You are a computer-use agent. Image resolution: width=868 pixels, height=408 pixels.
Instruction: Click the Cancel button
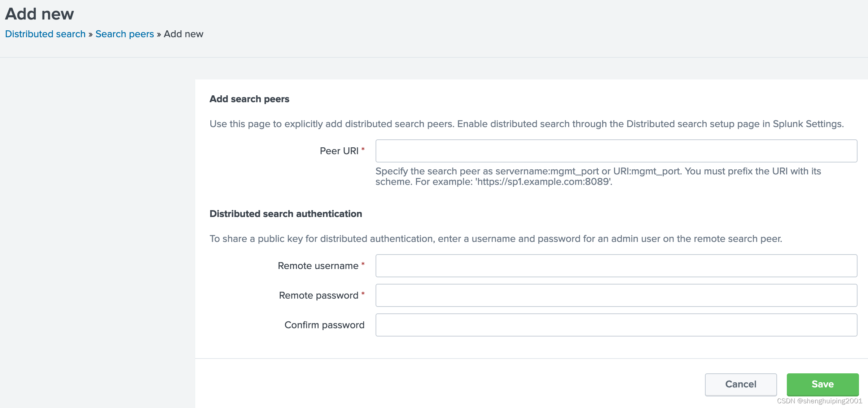pyautogui.click(x=741, y=384)
